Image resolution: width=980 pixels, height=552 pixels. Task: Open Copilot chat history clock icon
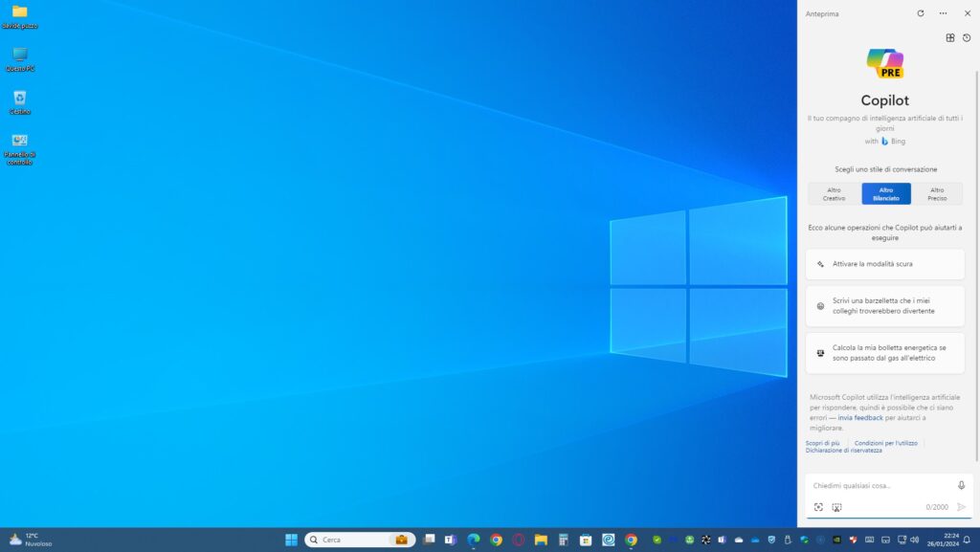(x=967, y=37)
